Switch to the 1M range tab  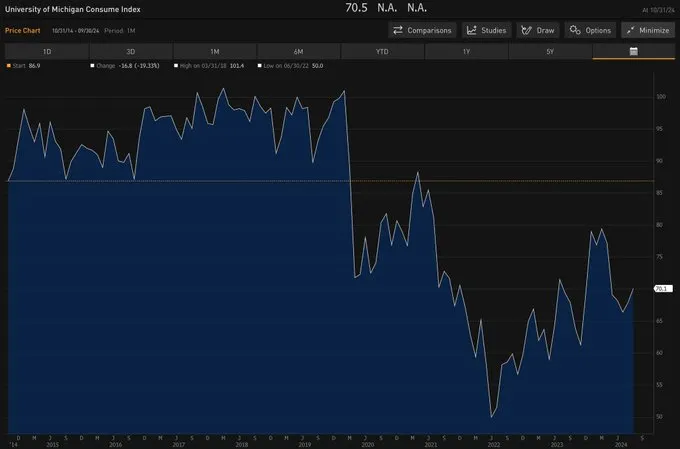(x=215, y=51)
